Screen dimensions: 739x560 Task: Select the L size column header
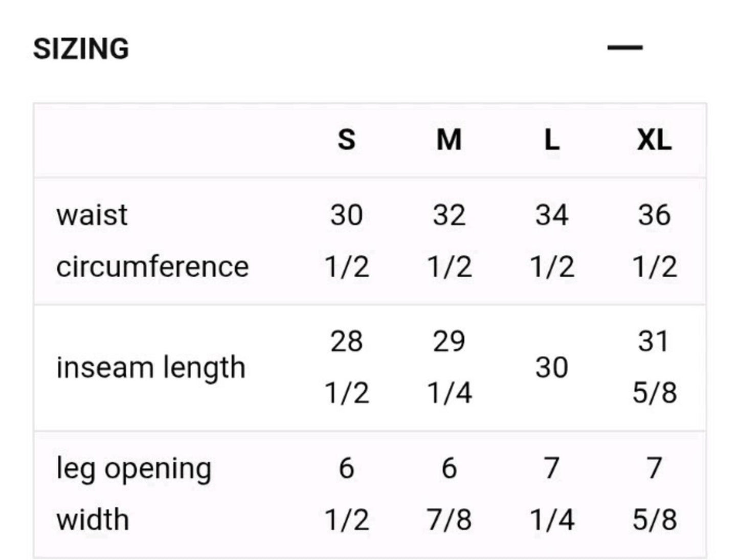551,140
